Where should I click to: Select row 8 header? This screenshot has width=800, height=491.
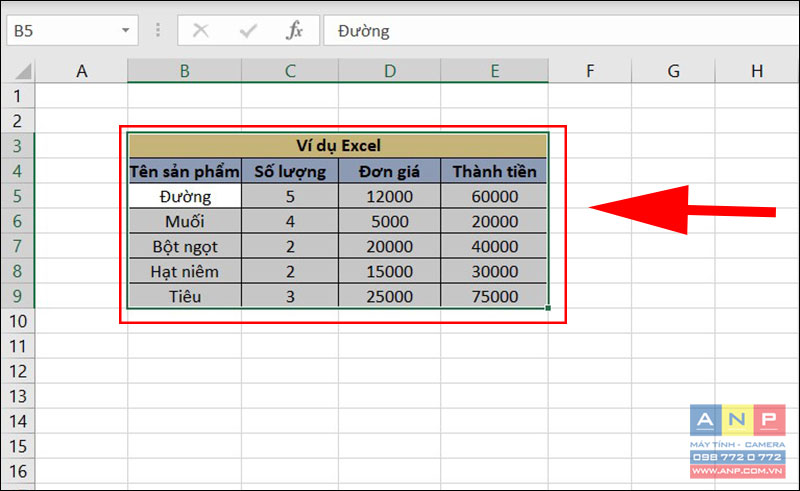[x=18, y=271]
